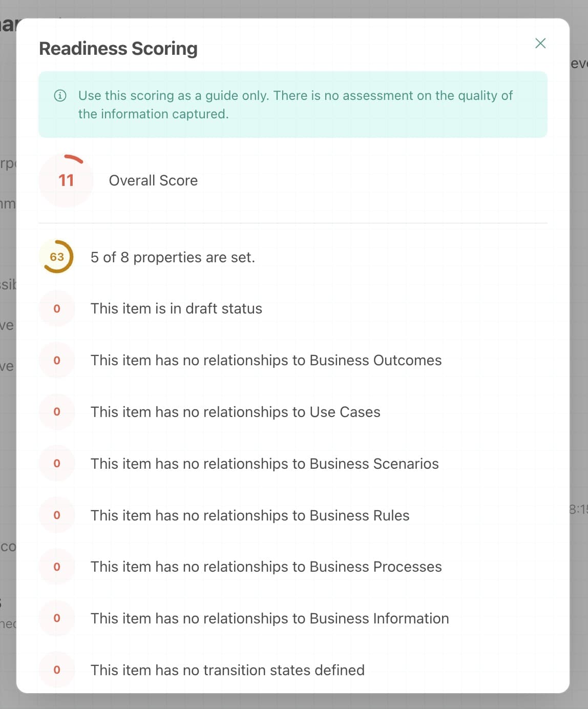Image resolution: width=588 pixels, height=709 pixels.
Task: Click the zero badge for transition states row
Action: (57, 670)
